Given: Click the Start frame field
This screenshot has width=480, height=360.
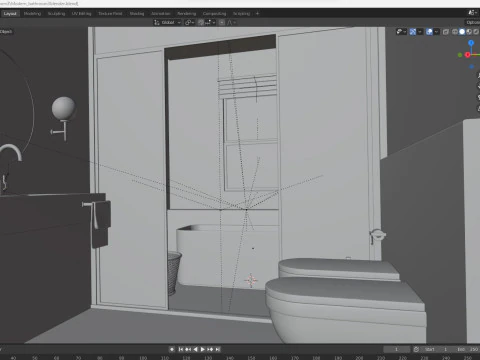Looking at the screenshot, I should click(437, 349).
